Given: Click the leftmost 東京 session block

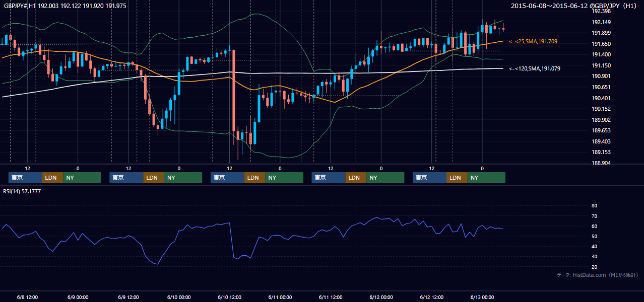Looking at the screenshot, I should pyautogui.click(x=25, y=178).
